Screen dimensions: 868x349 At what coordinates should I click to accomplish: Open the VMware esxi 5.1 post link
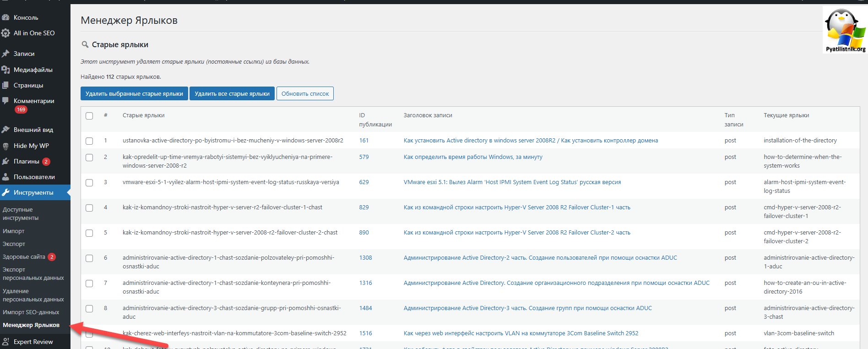point(512,182)
